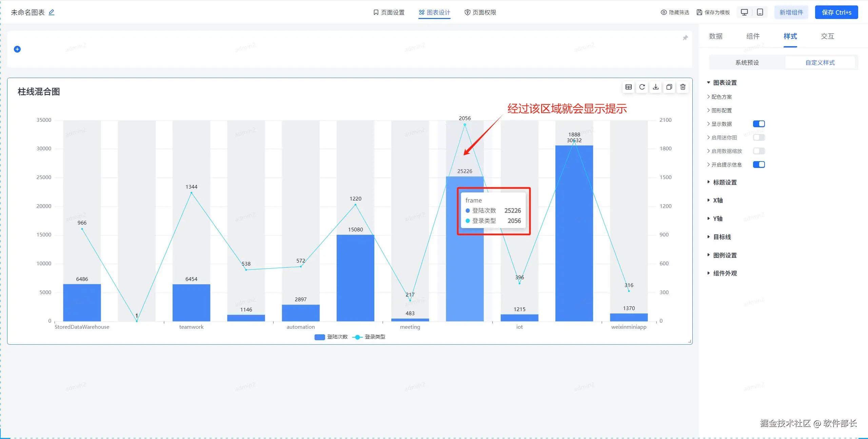This screenshot has width=868, height=439.
Task: Click the blue plus add-filter icon
Action: coord(17,49)
